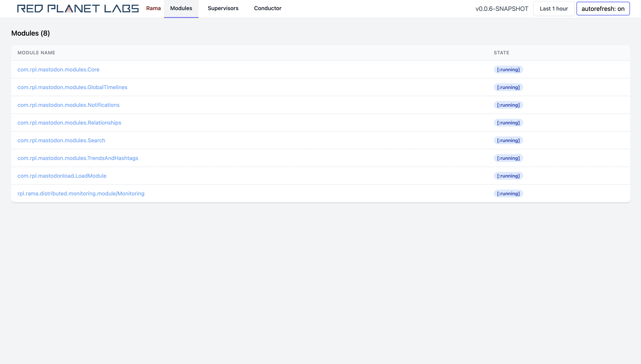641x364 pixels.
Task: Open the GlobalTimelines module link
Action: coord(72,87)
